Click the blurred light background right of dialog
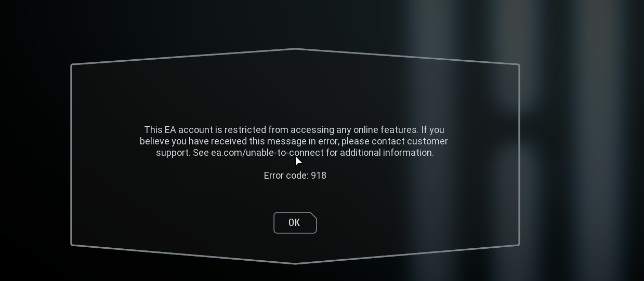Viewport: 644px width, 281px height. pyautogui.click(x=582, y=140)
